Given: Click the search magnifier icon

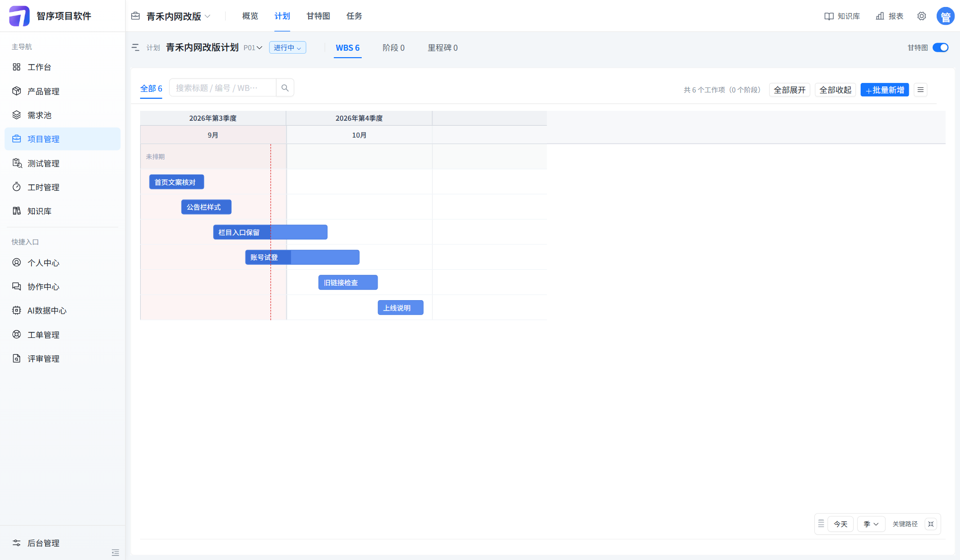Looking at the screenshot, I should pyautogui.click(x=285, y=88).
